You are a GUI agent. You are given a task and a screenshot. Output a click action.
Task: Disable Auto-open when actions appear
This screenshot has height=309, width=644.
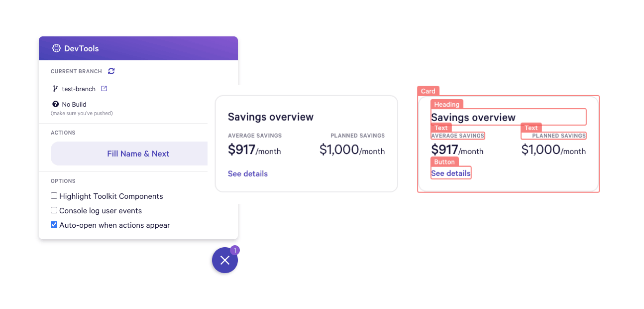click(54, 225)
